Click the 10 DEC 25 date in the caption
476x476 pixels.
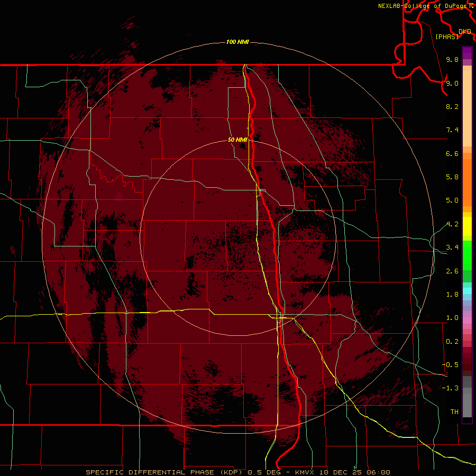pyautogui.click(x=342, y=472)
